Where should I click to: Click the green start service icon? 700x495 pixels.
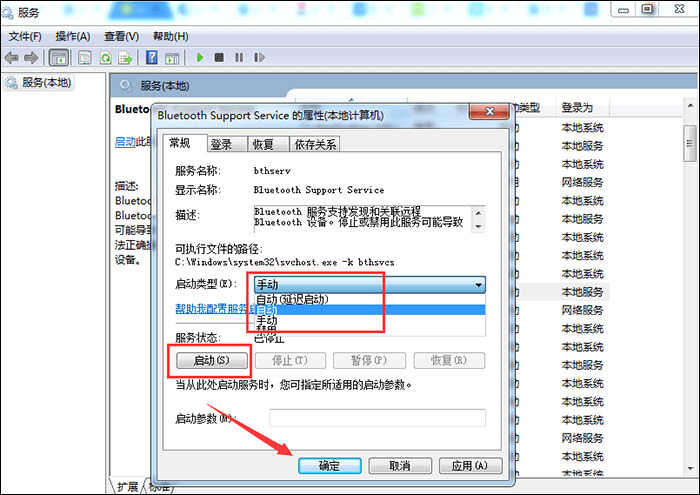click(200, 57)
